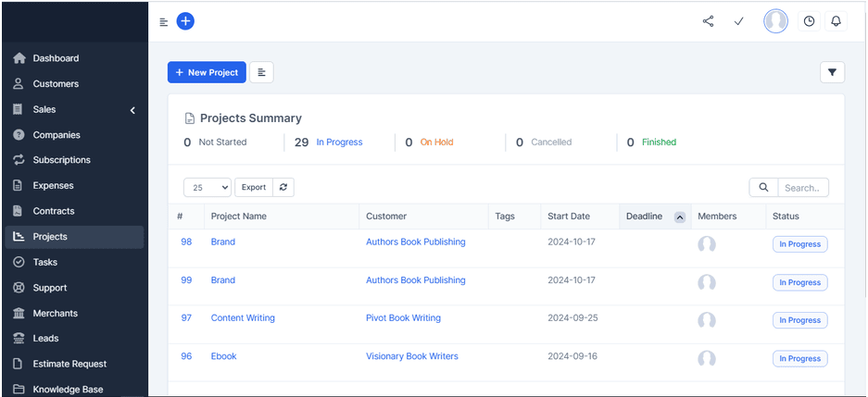Screen dimensions: 868x397
Task: Click the table refresh icon
Action: tap(283, 187)
